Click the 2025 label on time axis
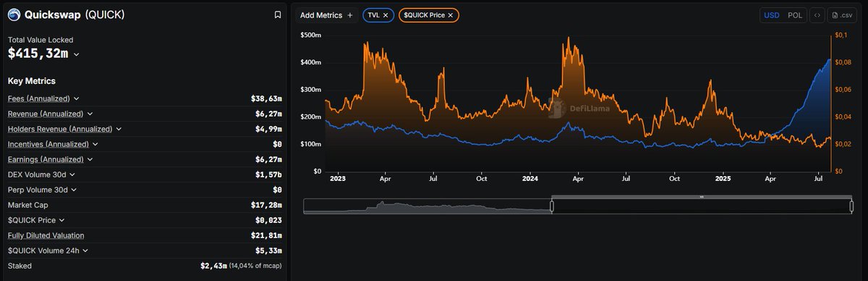This screenshot has width=868, height=281. pos(724,178)
